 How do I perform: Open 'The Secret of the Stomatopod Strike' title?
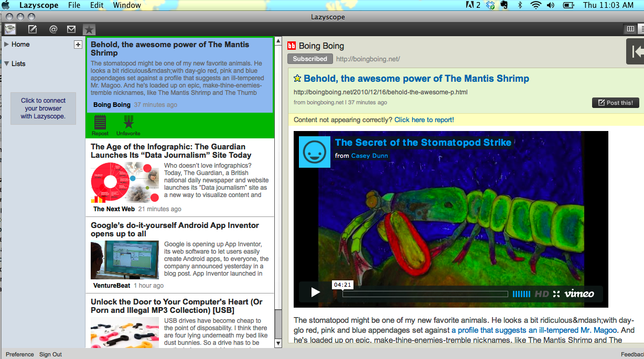pyautogui.click(x=423, y=143)
